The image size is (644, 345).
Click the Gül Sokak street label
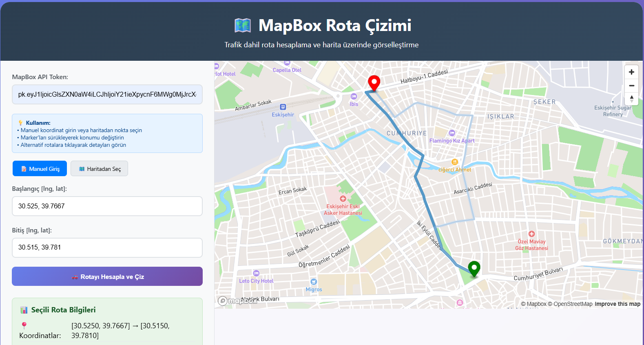coord(298,250)
